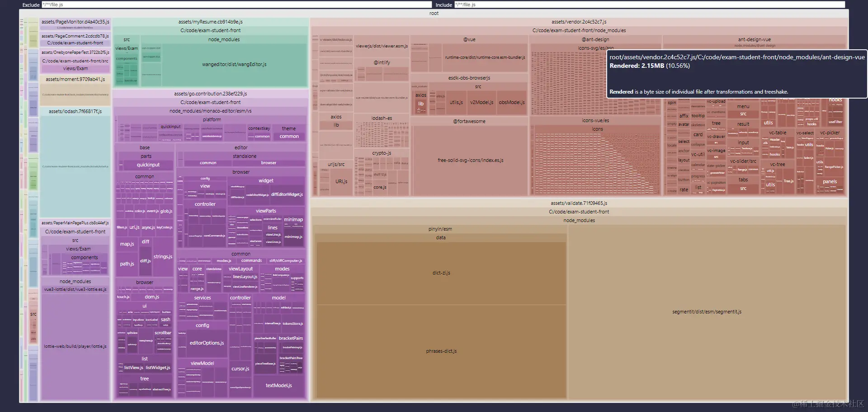This screenshot has width=868, height=412.
Task: Click the v2Model.js module
Action: [x=481, y=102]
